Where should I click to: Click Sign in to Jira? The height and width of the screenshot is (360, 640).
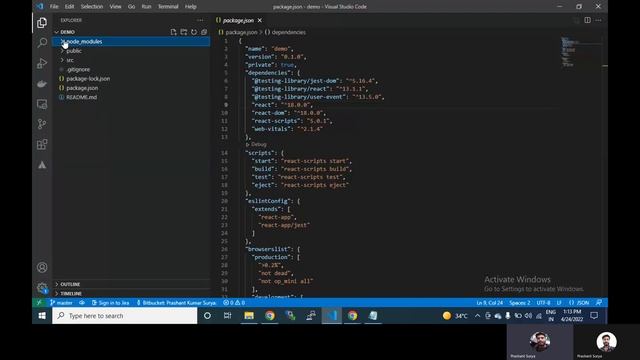click(x=110, y=302)
